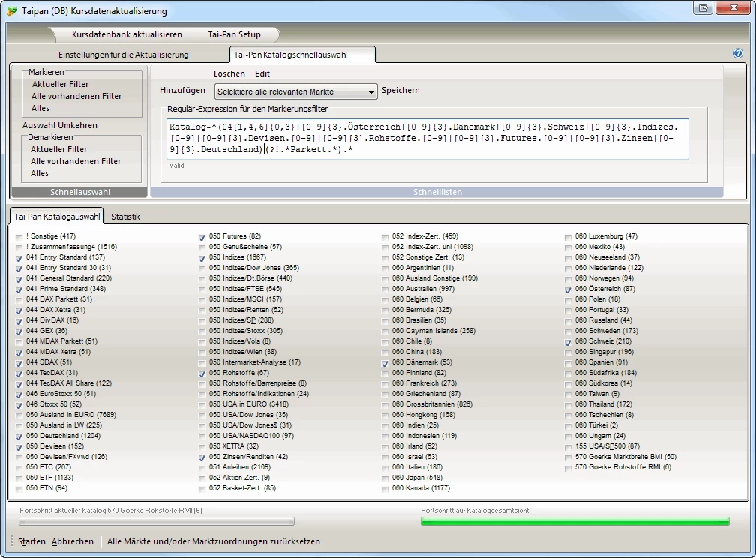Reset all markets via 'Alle Märkte... zurücksetzen'
Screen dimensions: 756x558
214,541
